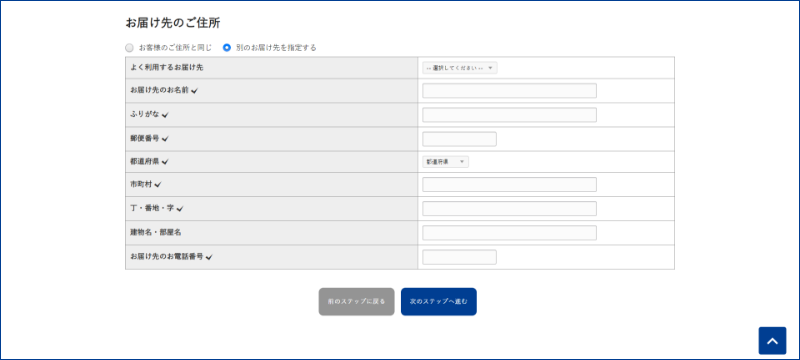The width and height of the screenshot is (800, 360).
Task: Click the お届け先のお電話番号 phone field
Action: pos(459,257)
